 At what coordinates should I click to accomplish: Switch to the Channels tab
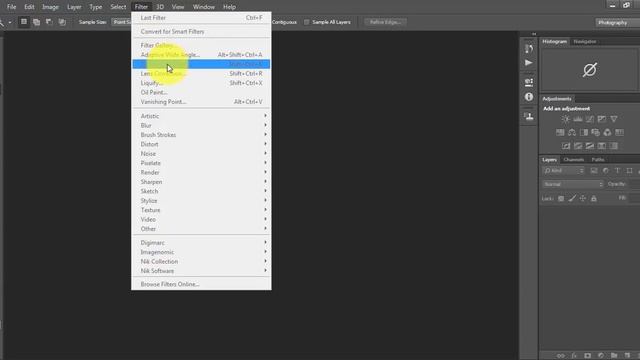(x=573, y=160)
